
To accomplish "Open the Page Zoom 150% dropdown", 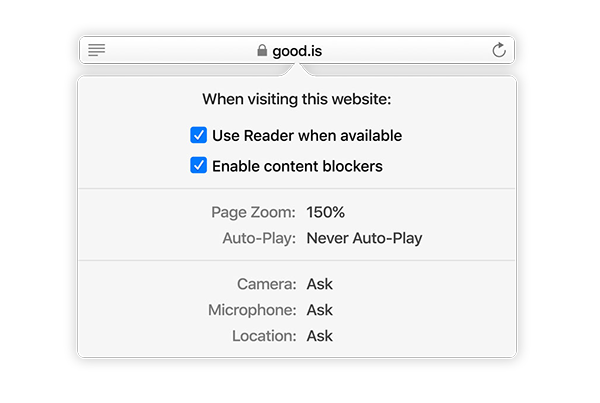I will (326, 212).
